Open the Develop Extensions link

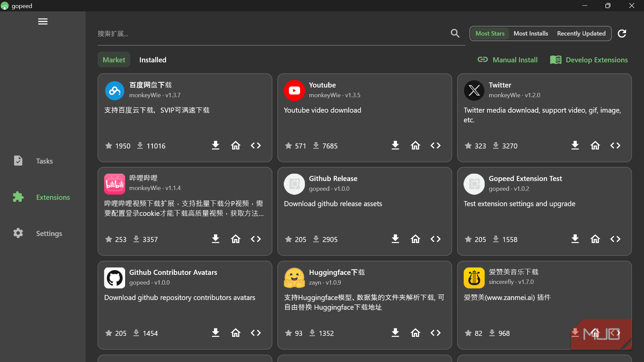click(589, 60)
